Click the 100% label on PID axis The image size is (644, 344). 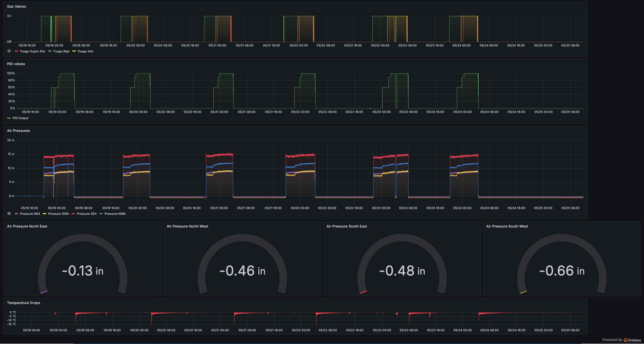(x=11, y=73)
